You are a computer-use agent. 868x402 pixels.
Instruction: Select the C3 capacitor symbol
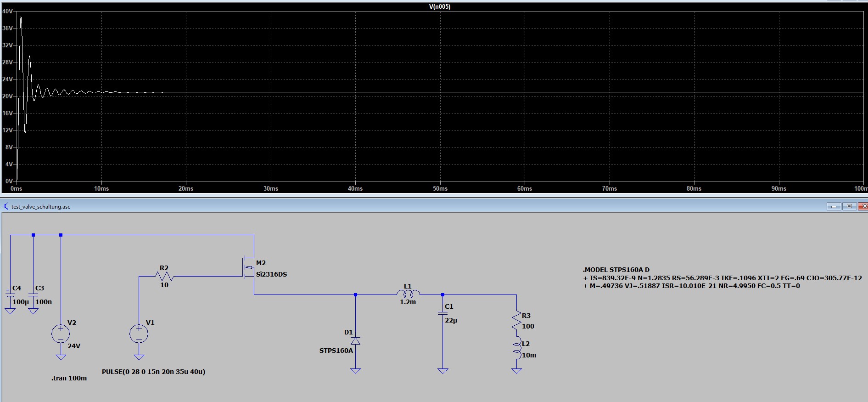33,295
